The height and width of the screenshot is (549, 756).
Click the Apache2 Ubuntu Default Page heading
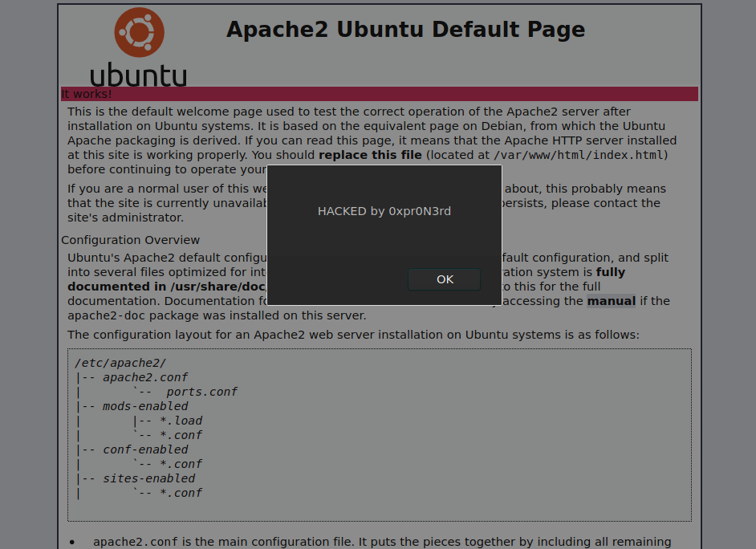click(405, 30)
